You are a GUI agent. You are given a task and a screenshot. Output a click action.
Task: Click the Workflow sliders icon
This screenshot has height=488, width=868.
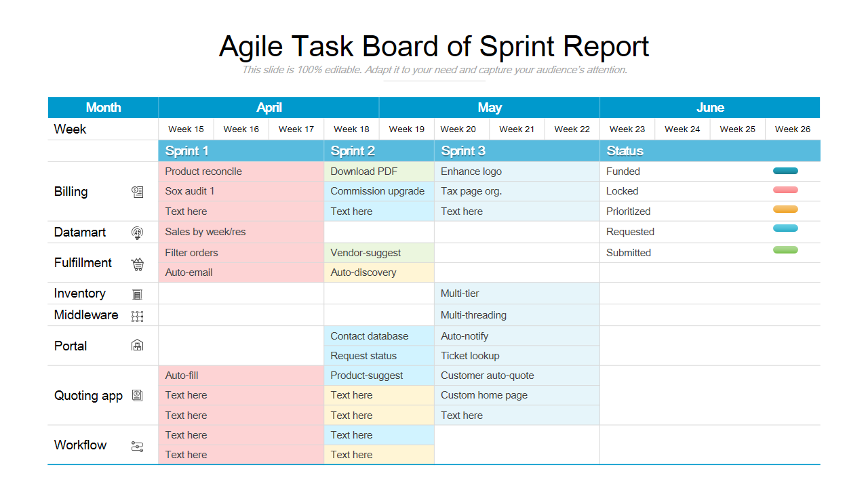pos(138,446)
